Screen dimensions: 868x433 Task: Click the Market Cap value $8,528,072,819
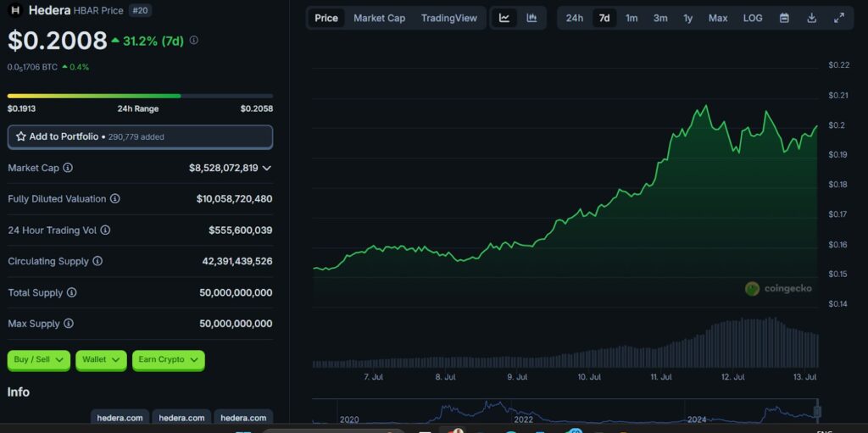click(x=223, y=168)
